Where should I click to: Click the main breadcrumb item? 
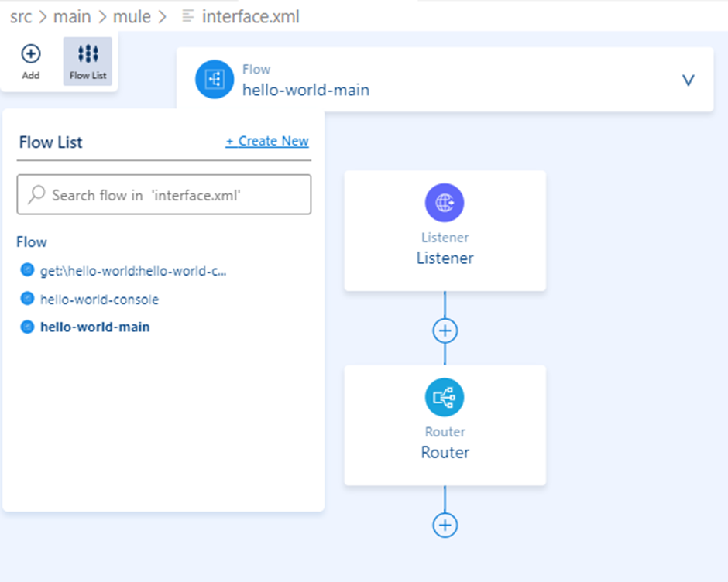[x=72, y=16]
